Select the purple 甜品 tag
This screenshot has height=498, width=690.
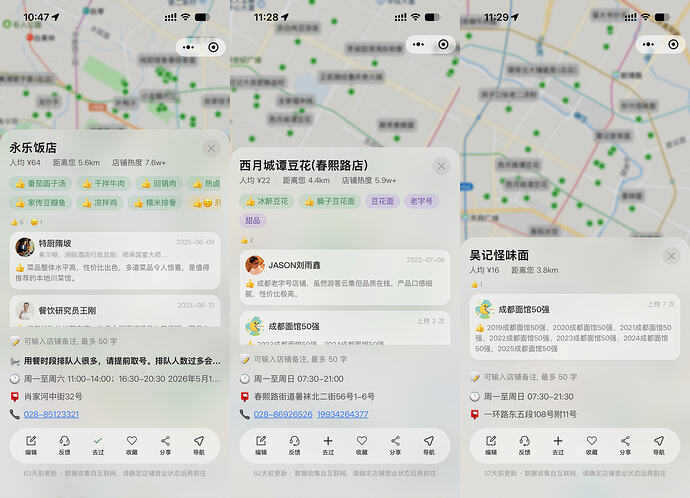tap(253, 220)
